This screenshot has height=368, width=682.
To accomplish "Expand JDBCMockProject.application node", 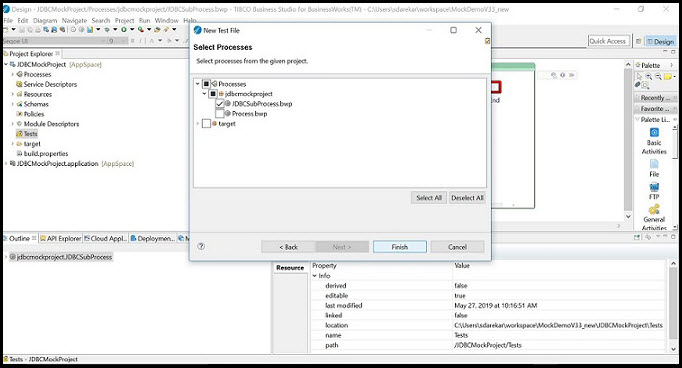I will (x=6, y=164).
